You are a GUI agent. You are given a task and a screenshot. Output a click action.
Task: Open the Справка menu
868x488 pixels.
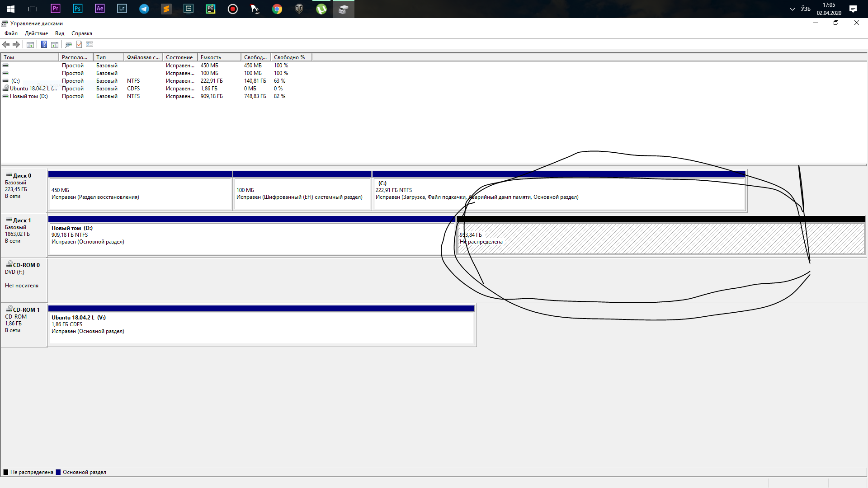click(x=82, y=33)
